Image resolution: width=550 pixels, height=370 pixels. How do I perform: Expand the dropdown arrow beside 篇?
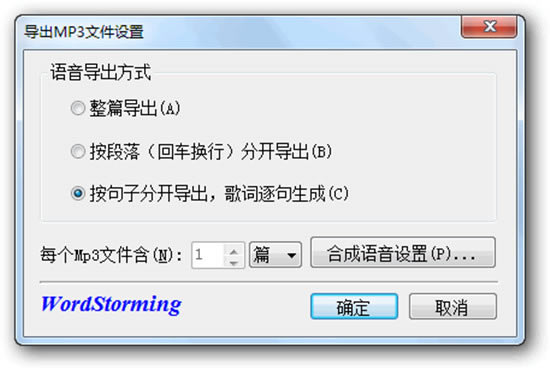click(x=291, y=255)
